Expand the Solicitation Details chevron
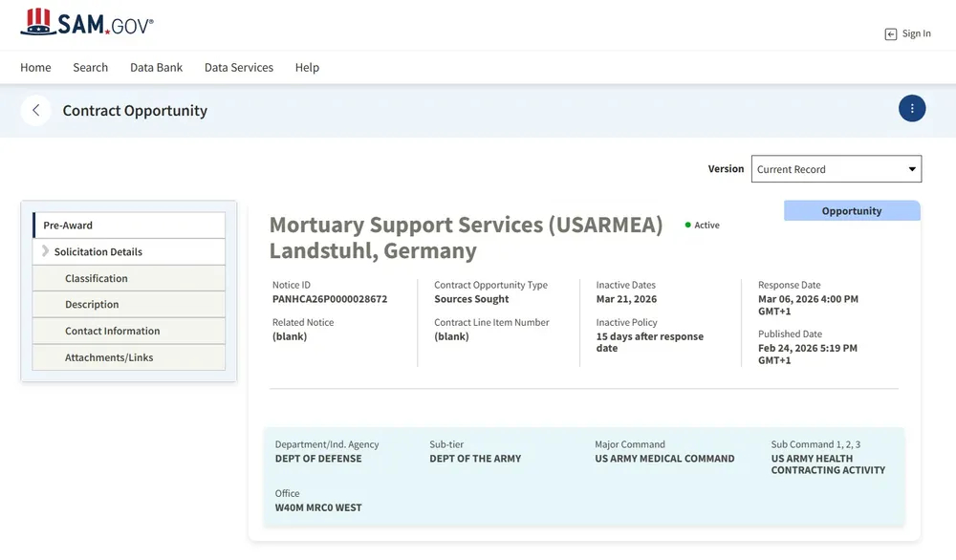This screenshot has width=956, height=560. [45, 251]
